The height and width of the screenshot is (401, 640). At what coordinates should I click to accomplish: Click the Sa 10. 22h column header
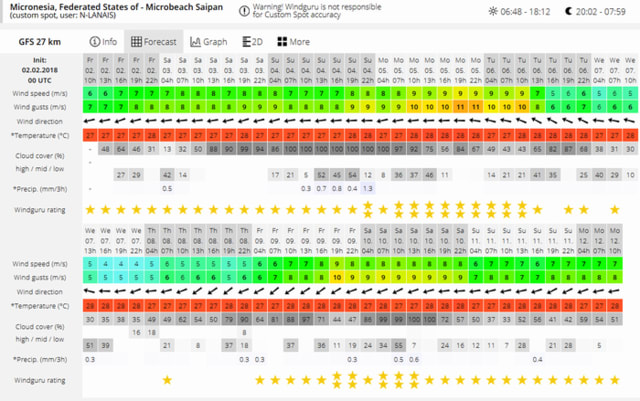point(460,241)
